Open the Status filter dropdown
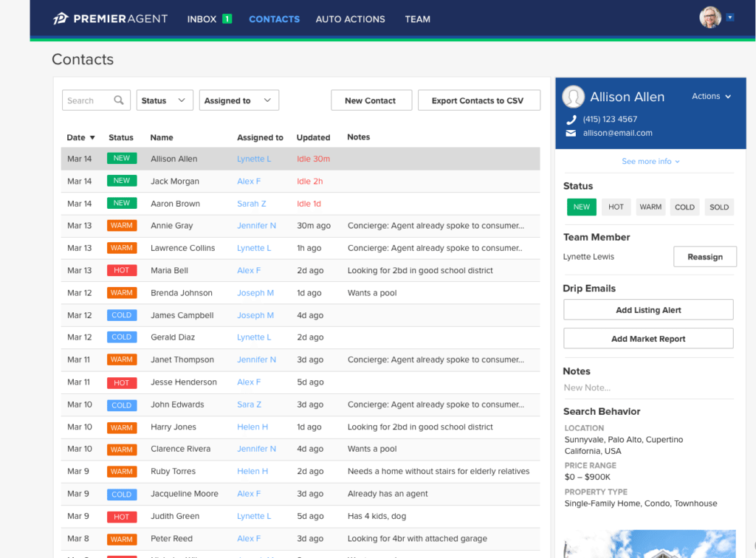The width and height of the screenshot is (756, 558). [x=164, y=100]
